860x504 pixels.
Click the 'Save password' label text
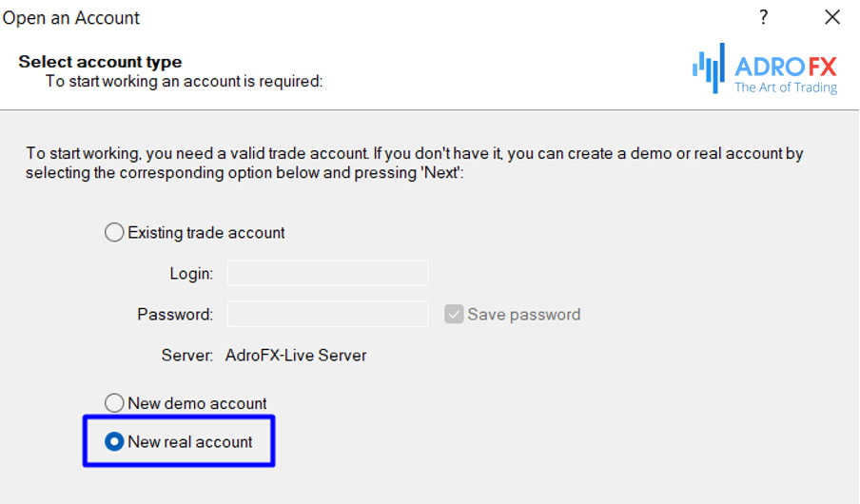tap(524, 314)
